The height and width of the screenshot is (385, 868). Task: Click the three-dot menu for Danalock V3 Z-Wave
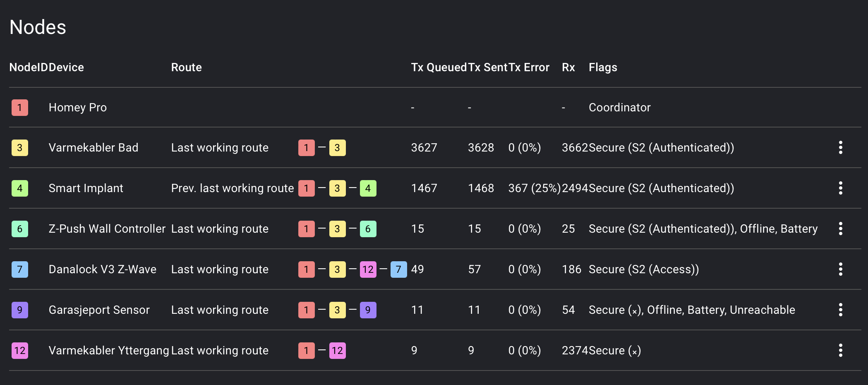coord(840,269)
